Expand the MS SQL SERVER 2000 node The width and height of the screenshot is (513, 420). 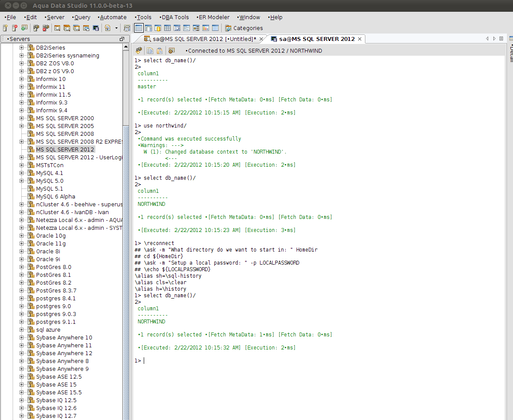point(21,118)
